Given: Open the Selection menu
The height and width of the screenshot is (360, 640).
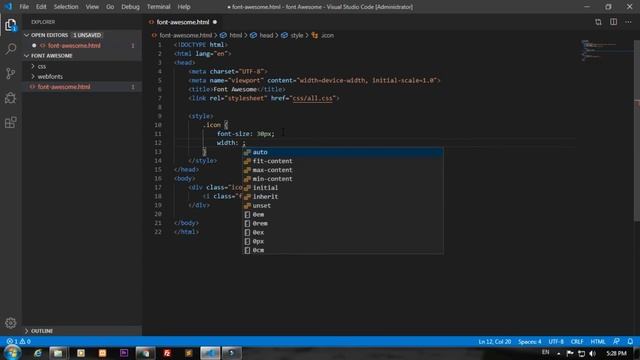Looking at the screenshot, I should [x=66, y=7].
